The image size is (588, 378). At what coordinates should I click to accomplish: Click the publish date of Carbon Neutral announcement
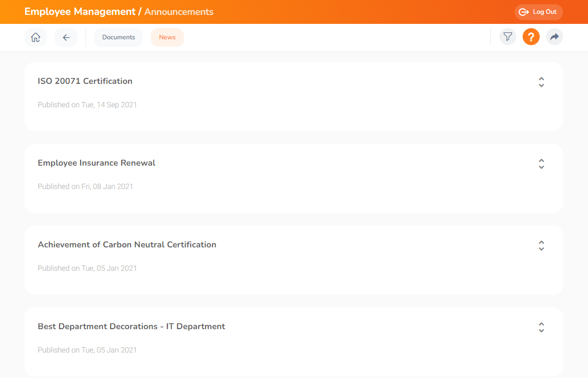pyautogui.click(x=87, y=268)
